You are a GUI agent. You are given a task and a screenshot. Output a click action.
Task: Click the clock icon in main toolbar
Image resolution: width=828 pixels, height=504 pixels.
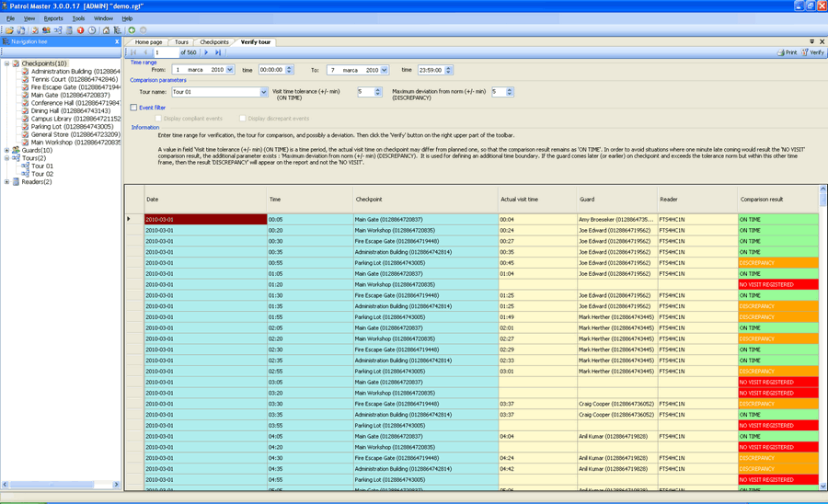coord(92,30)
